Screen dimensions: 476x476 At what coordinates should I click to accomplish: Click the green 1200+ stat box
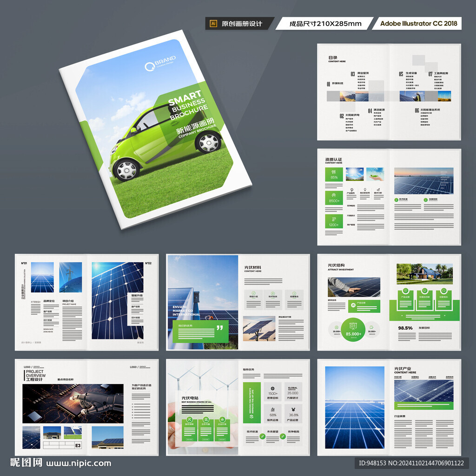click(334, 222)
